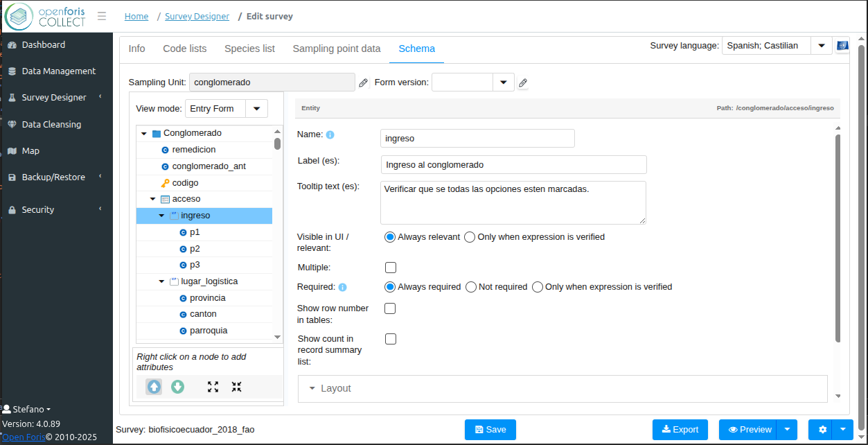Select the Not required radio option
The width and height of the screenshot is (868, 445).
471,287
